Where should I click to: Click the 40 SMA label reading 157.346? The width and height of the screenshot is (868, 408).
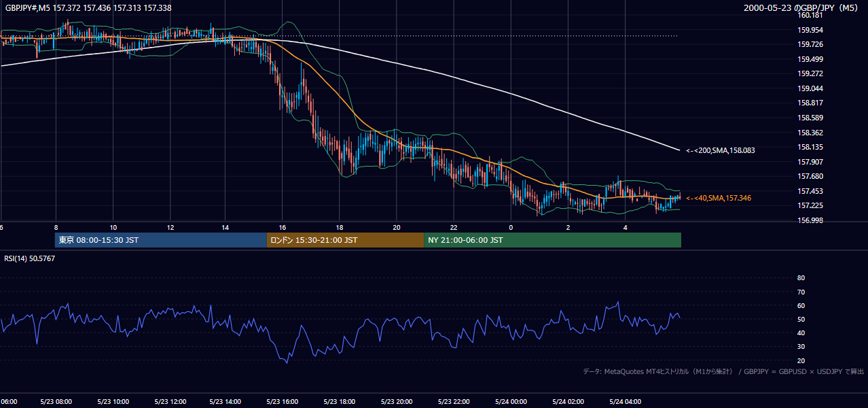pyautogui.click(x=719, y=198)
